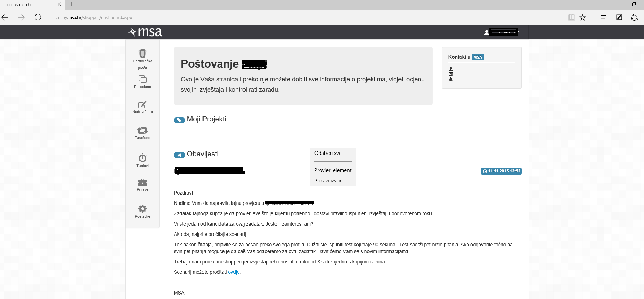Open Upravljačka ploča dashboard icon

tap(143, 53)
